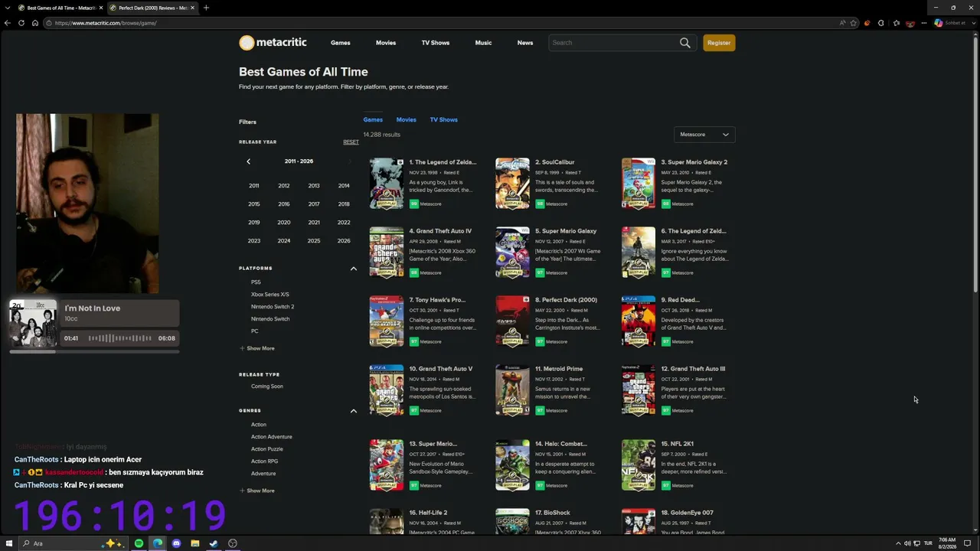Select release year 2024
The width and height of the screenshot is (980, 551).
tap(284, 241)
